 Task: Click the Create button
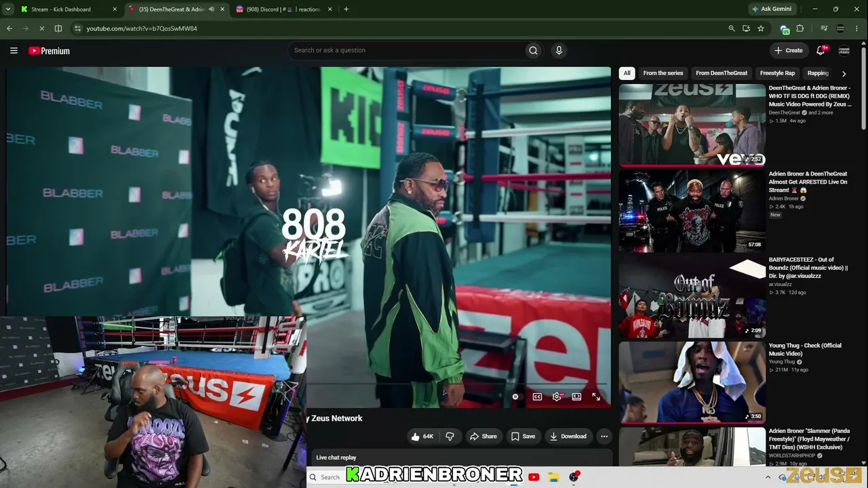789,50
